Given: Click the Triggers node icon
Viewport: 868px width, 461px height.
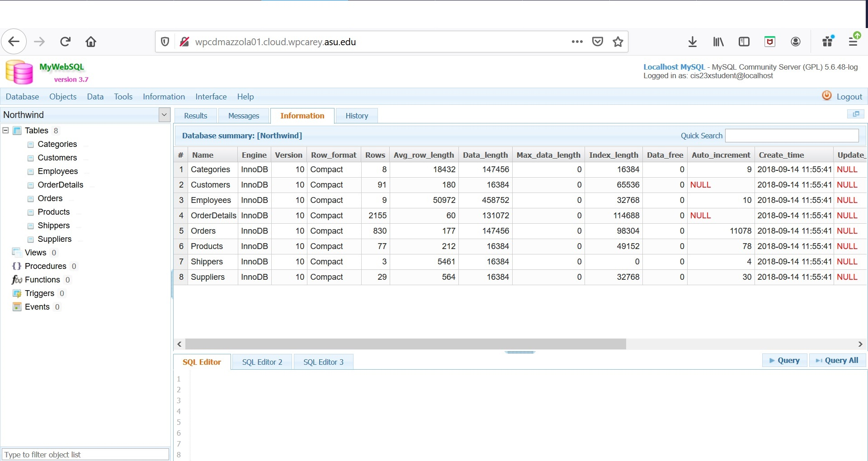Looking at the screenshot, I should point(17,293).
